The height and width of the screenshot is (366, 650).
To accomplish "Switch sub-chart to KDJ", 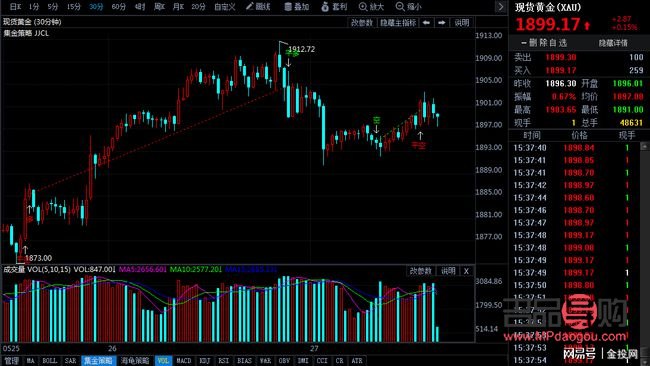I will coord(205,361).
